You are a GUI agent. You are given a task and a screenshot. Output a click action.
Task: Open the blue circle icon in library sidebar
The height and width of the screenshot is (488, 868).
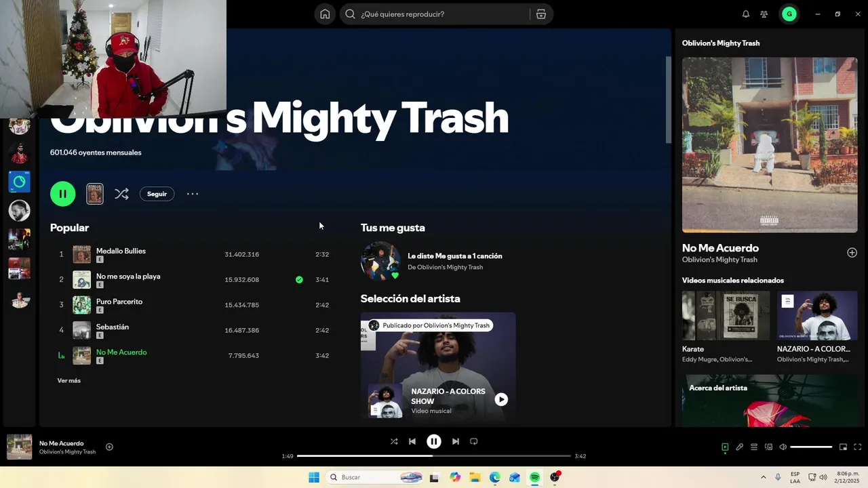[x=19, y=182]
